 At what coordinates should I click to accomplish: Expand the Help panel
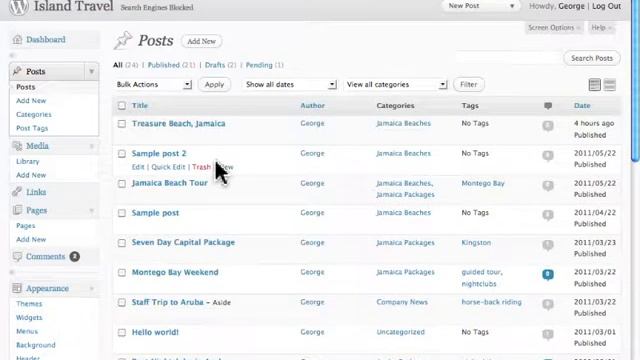601,28
